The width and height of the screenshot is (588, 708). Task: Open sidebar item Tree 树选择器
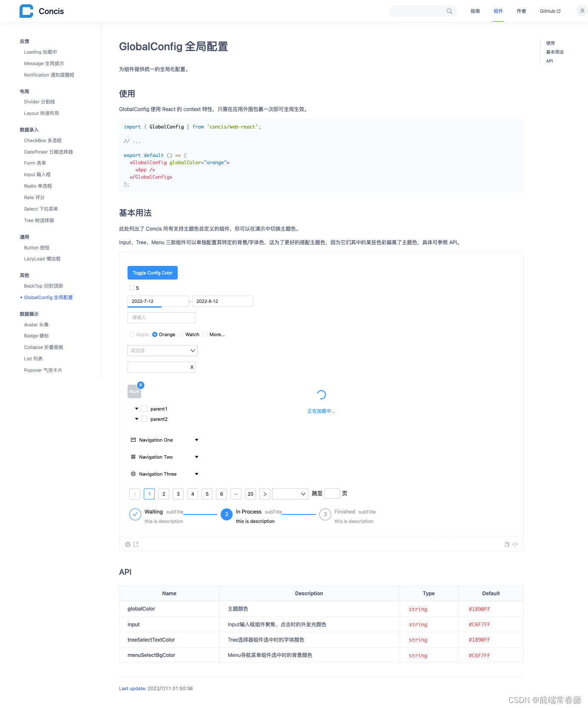click(39, 220)
